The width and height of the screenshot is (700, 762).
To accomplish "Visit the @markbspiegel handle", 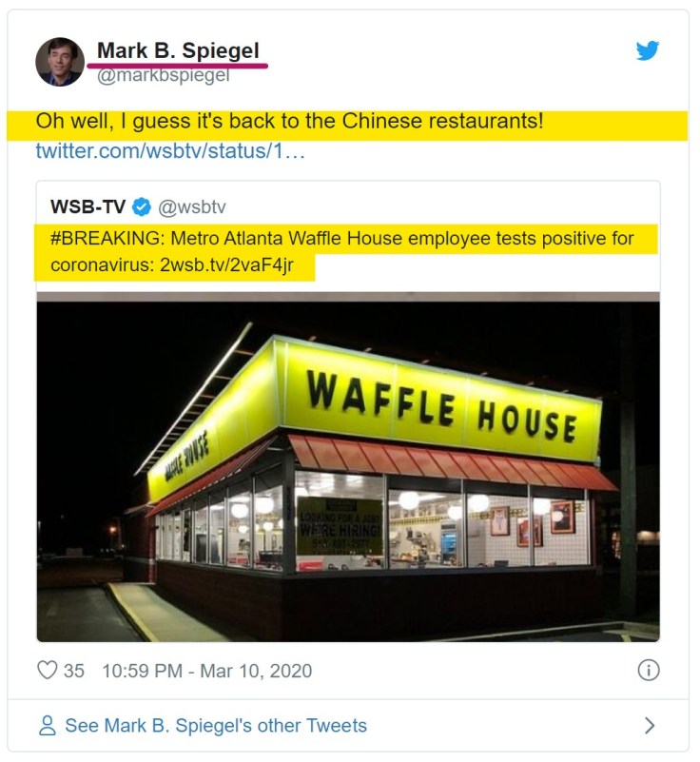I will pos(164,75).
